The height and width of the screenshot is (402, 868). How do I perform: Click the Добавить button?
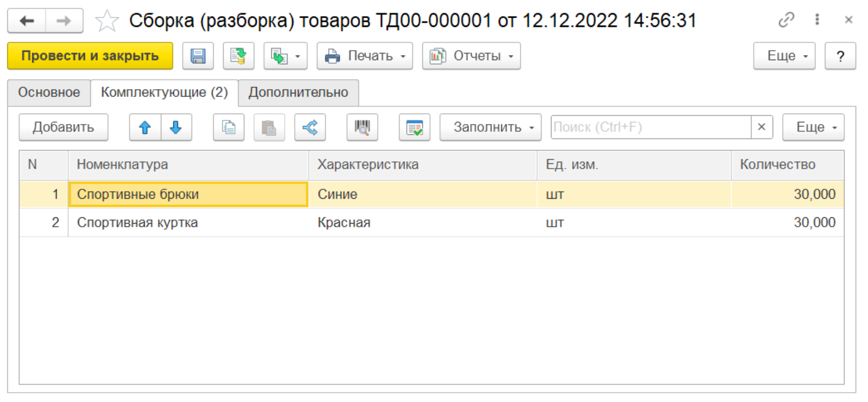point(63,128)
